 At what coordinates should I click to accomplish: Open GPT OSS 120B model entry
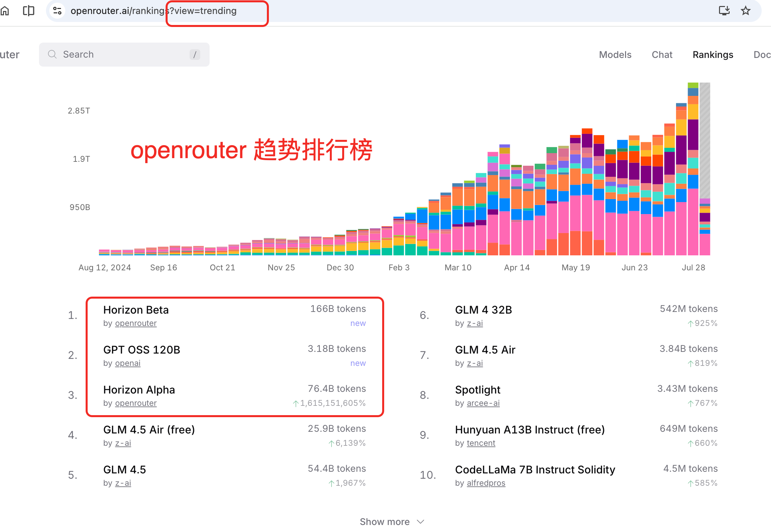pyautogui.click(x=142, y=350)
